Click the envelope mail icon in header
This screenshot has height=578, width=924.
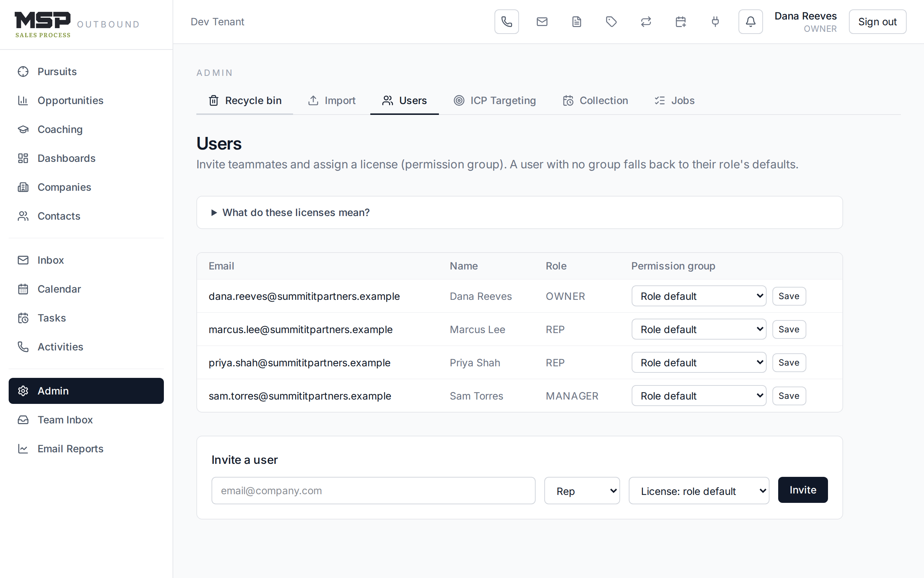[542, 22]
